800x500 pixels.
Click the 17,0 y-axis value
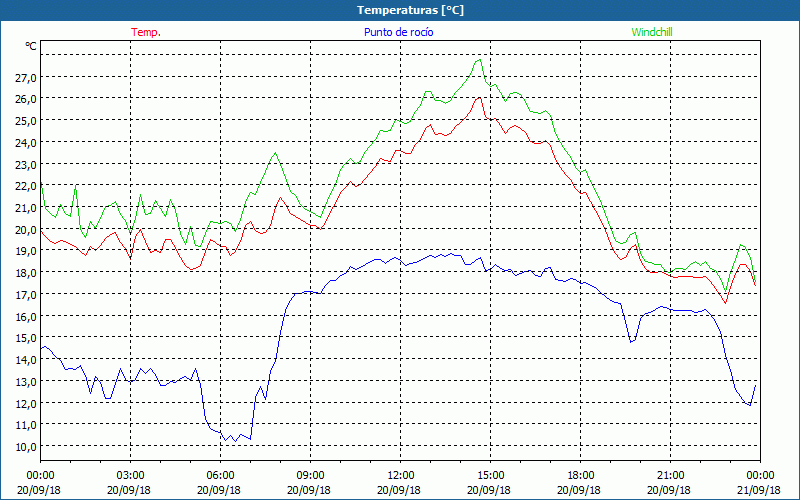click(x=27, y=295)
